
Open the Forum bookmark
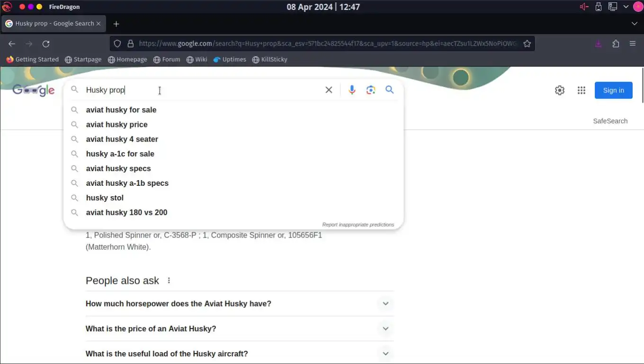pos(167,59)
